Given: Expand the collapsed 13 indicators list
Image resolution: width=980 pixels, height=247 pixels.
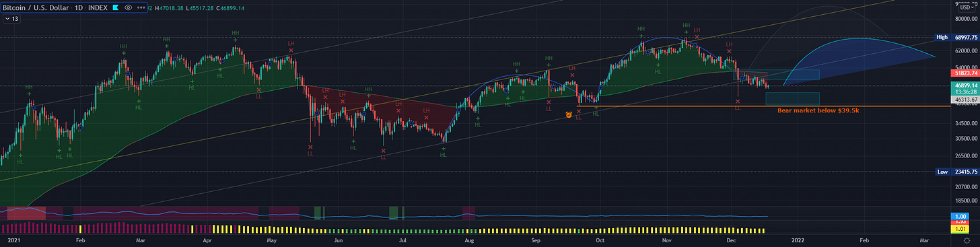Looking at the screenshot, I should coord(11,19).
